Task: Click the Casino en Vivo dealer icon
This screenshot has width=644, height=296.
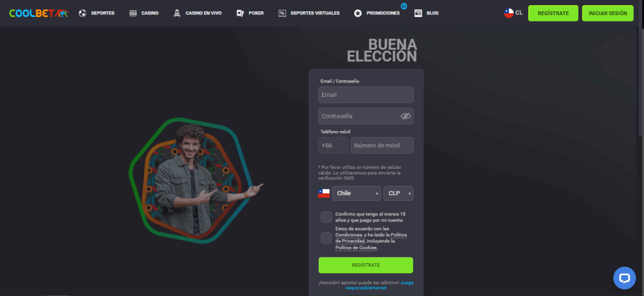Action: click(x=177, y=13)
